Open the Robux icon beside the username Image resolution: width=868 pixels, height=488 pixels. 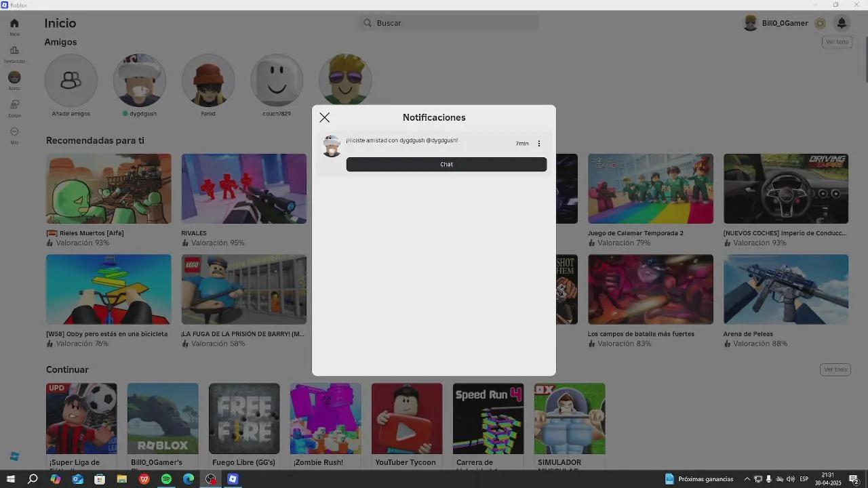[x=820, y=24]
